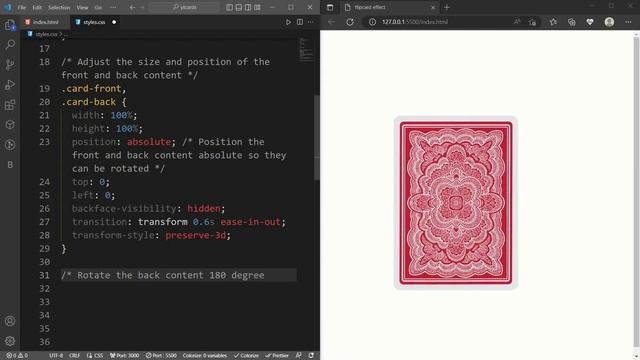Change the CSS language mode

pyautogui.click(x=95, y=356)
